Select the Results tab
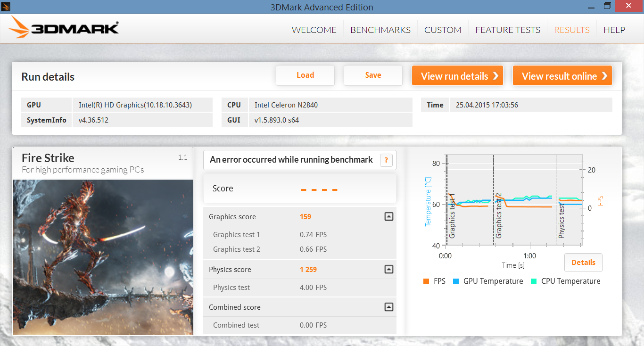The height and width of the screenshot is (346, 644). point(572,30)
